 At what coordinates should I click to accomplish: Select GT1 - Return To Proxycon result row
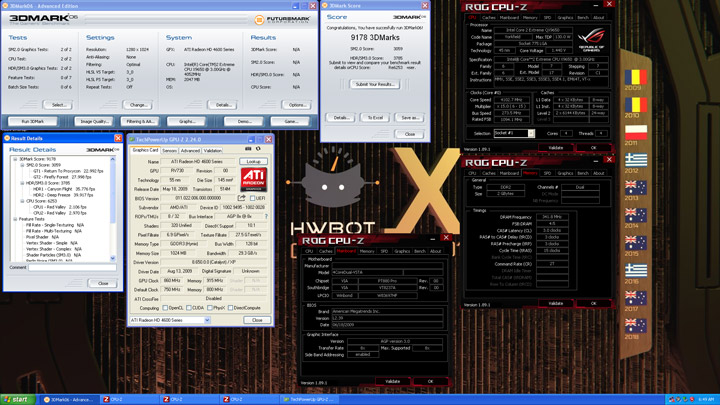click(x=68, y=171)
